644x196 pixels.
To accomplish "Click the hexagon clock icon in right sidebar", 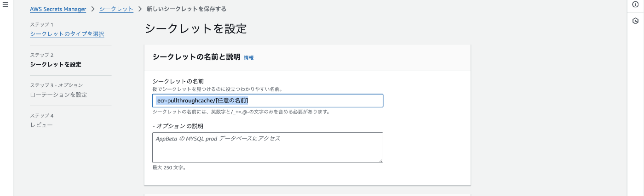I will pos(635,21).
